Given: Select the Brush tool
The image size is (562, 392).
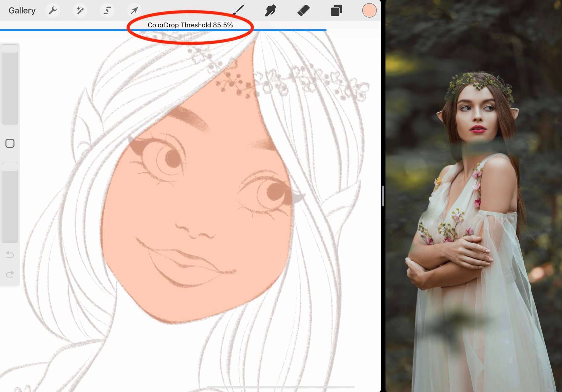Looking at the screenshot, I should coord(238,10).
